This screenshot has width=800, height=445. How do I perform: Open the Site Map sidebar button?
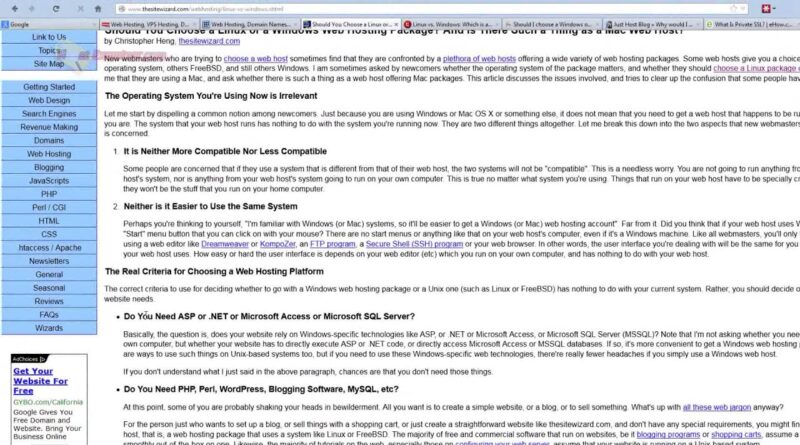point(49,64)
